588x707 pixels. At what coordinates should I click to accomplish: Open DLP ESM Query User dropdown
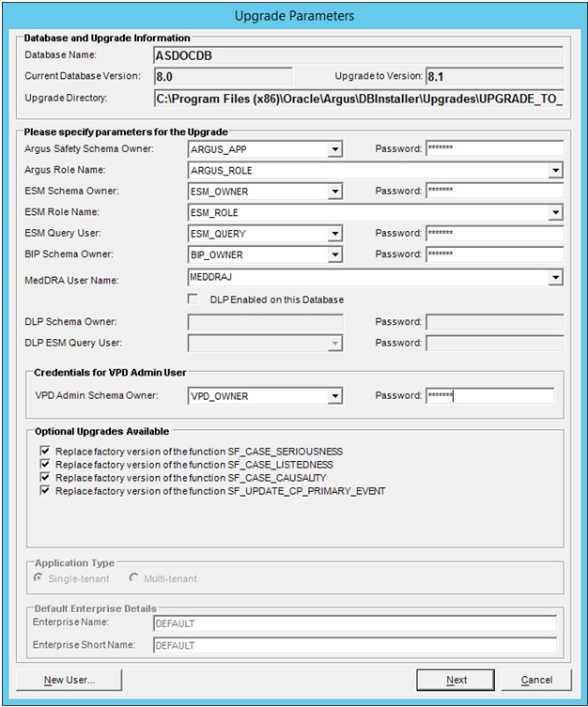[334, 343]
